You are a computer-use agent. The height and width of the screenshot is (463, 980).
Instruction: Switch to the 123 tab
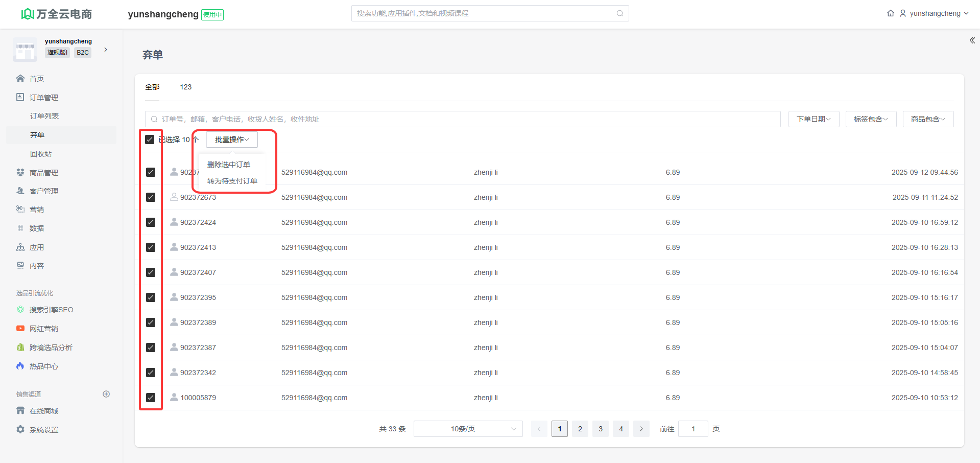pyautogui.click(x=185, y=87)
